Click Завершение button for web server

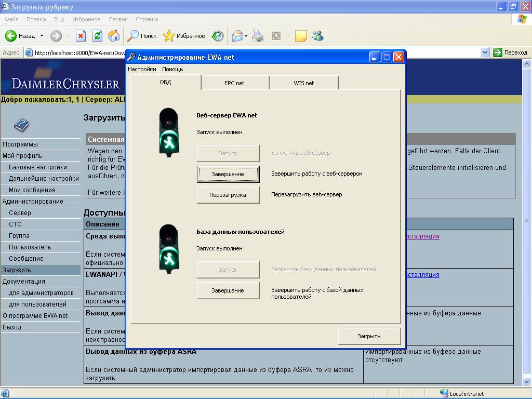[x=228, y=174]
